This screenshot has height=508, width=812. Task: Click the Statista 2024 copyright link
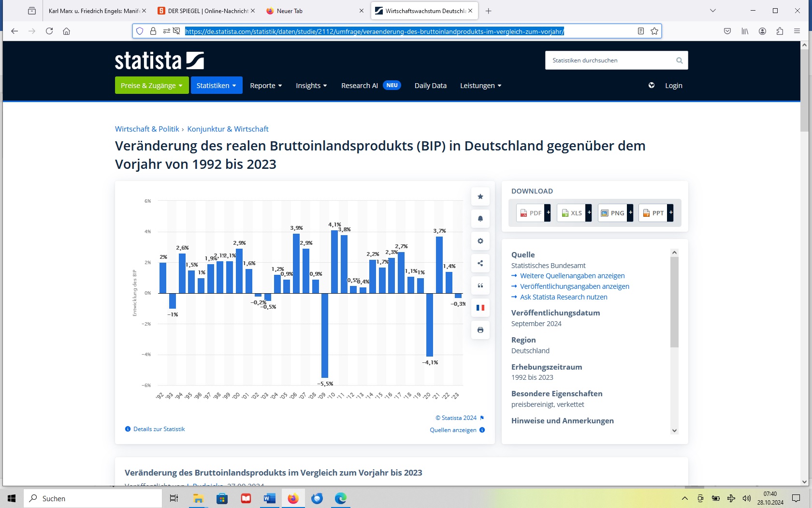pos(456,418)
